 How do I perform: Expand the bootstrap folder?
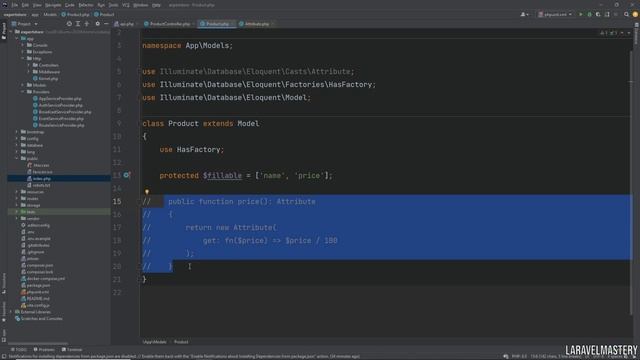tap(17, 132)
